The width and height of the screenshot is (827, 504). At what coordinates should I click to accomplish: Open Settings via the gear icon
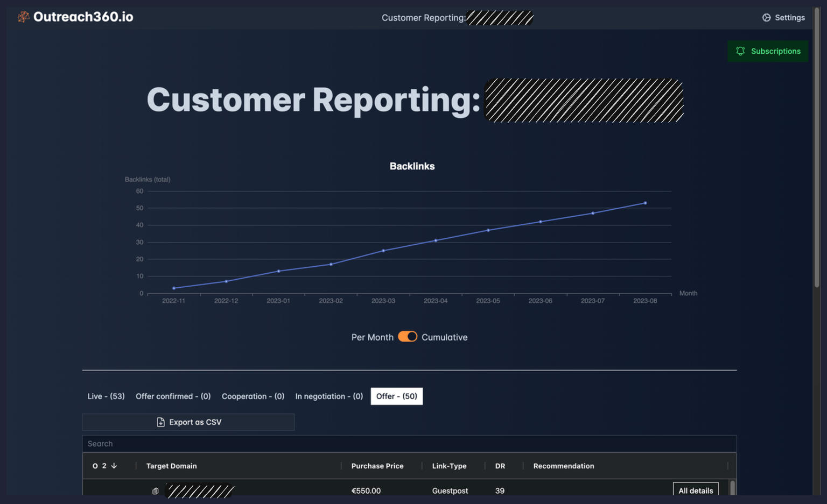pyautogui.click(x=766, y=17)
